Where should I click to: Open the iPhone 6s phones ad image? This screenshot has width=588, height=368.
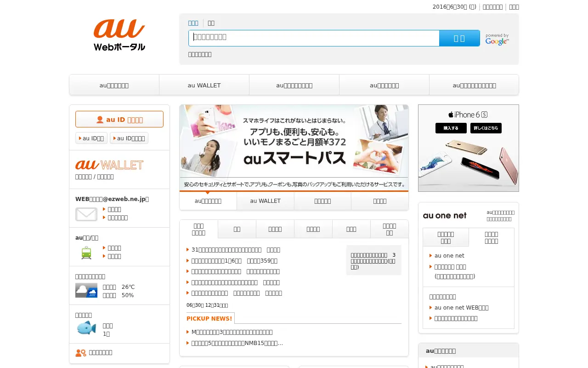(469, 148)
